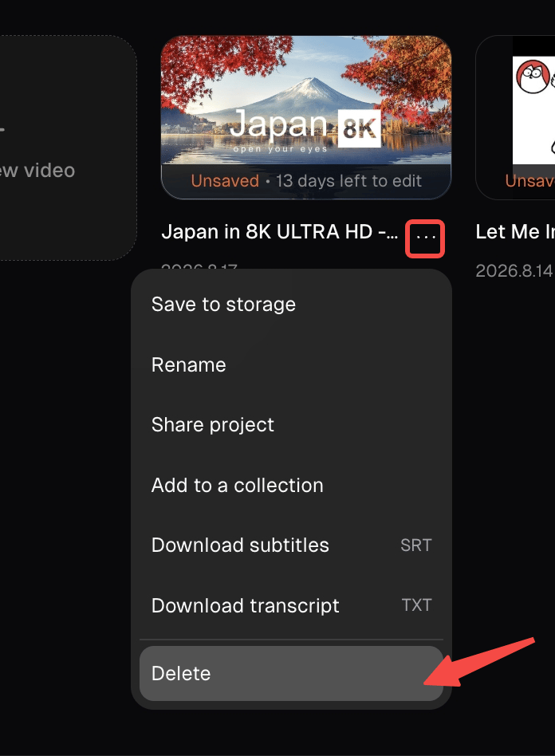Click the Unsaved label on Let Me In project
Viewport: 555px width, 756px height.
coord(530,181)
